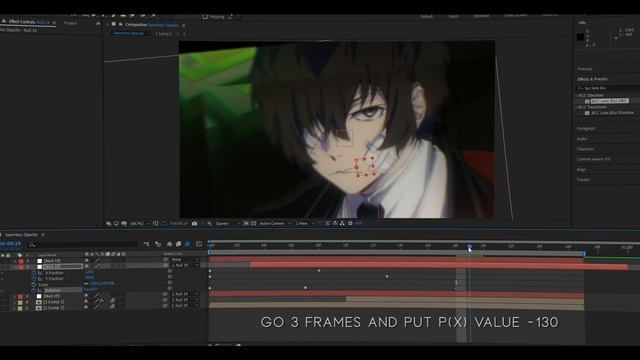
Task: Click the timeline current time display
Action: (10, 244)
